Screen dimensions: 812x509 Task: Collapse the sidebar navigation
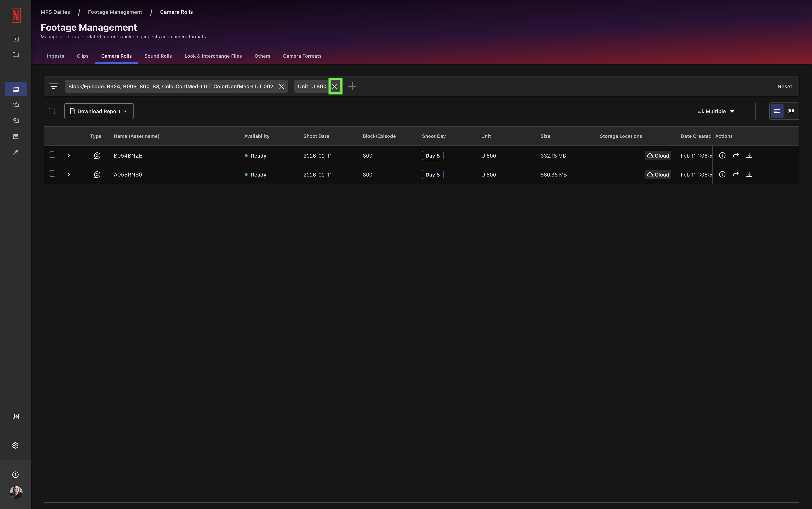tap(15, 416)
